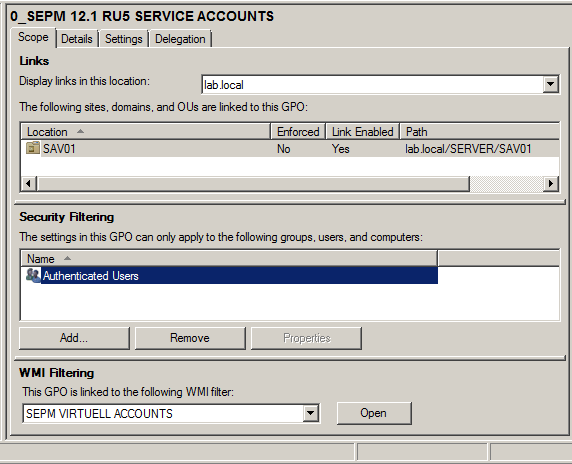The height and width of the screenshot is (464, 572).
Task: Click the links list left scroll arrow
Action: tap(29, 183)
